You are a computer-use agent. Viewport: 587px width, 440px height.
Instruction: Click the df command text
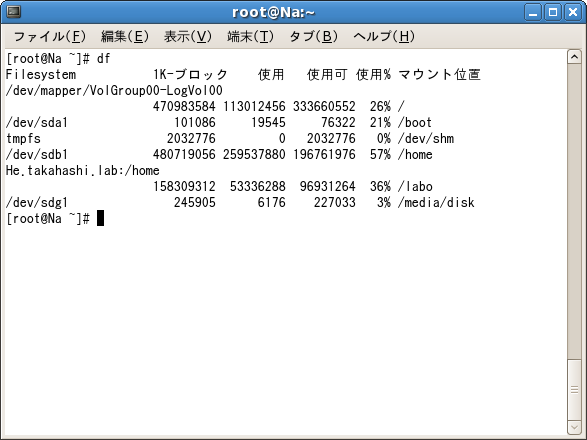pos(104,58)
